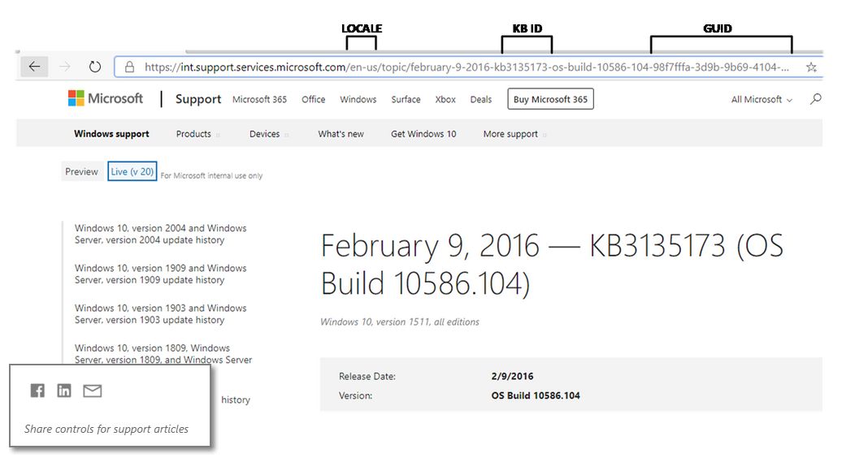Open Windows 10 version 1903 update history

161,313
